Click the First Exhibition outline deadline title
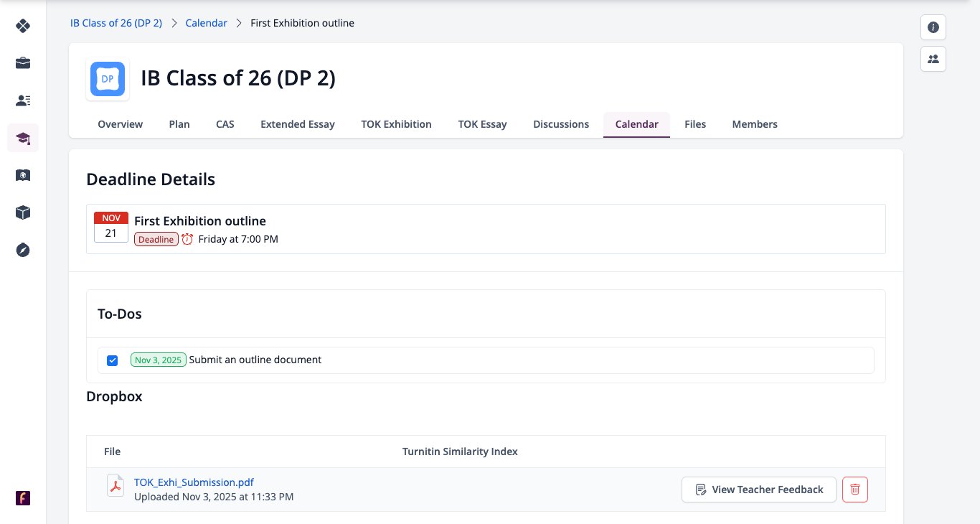This screenshot has height=524, width=980. pos(200,221)
